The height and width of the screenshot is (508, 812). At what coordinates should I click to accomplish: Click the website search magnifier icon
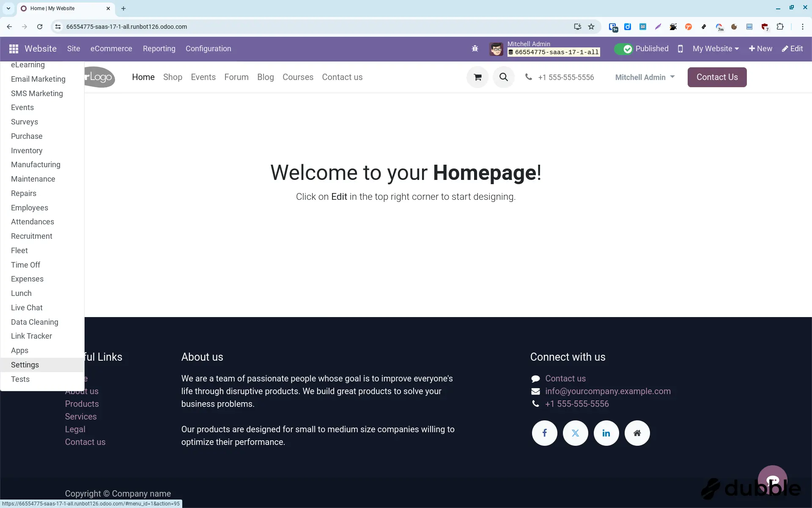(503, 77)
